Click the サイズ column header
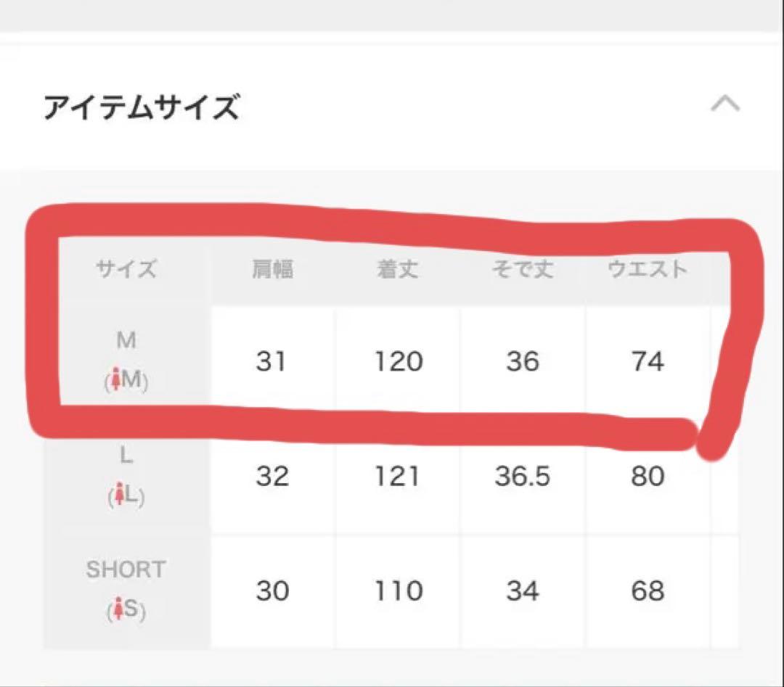 tap(126, 270)
